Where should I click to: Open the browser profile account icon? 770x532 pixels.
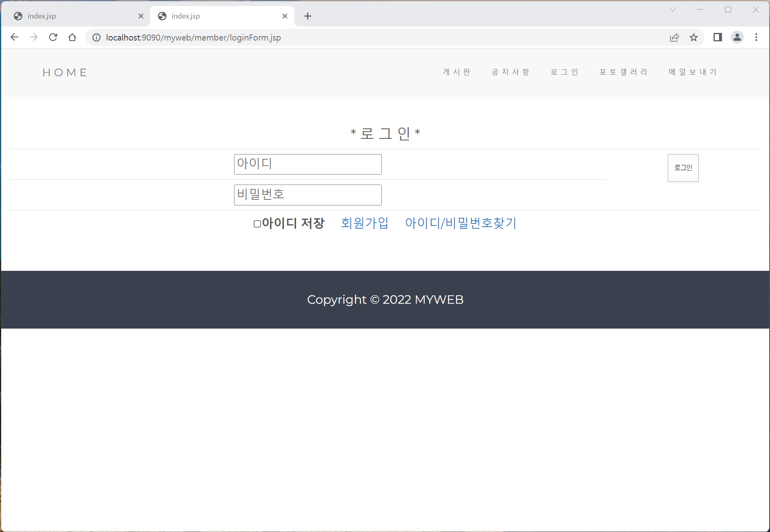click(x=737, y=37)
